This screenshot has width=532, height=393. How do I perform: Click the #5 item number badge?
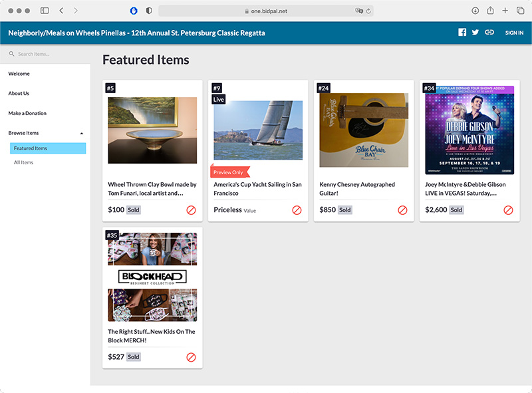pos(110,88)
